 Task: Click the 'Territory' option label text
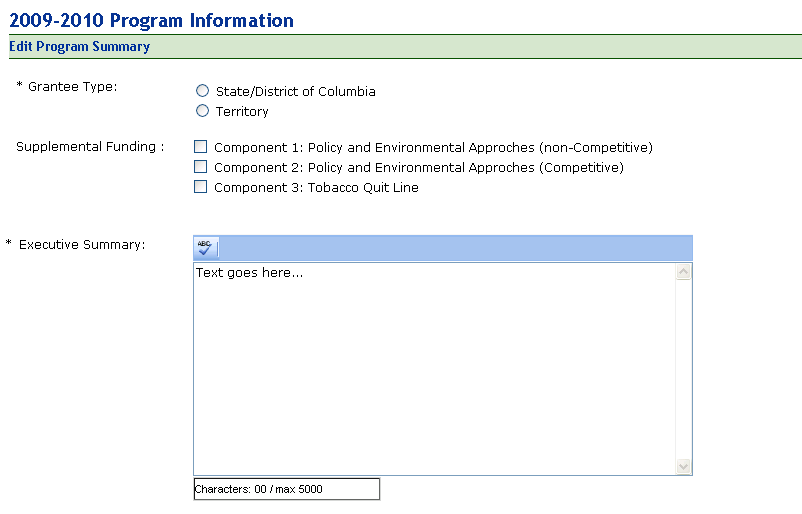pyautogui.click(x=242, y=112)
